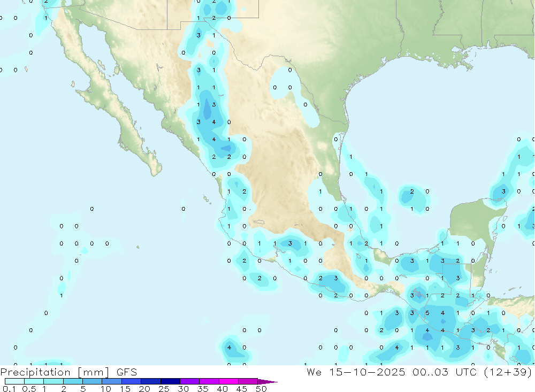The image size is (535, 392).
Task: Click the 1–2 mm legend color swatch
Action: [x=53, y=381]
